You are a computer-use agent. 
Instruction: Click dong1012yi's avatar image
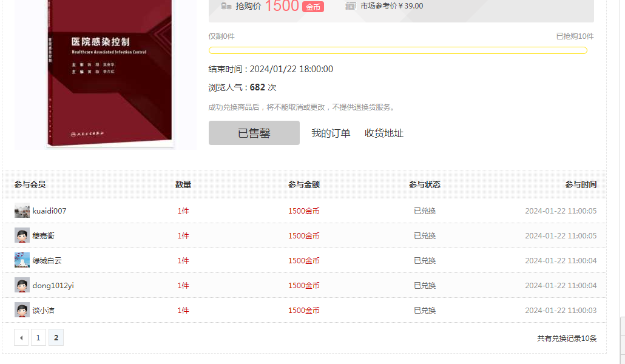coord(22,285)
